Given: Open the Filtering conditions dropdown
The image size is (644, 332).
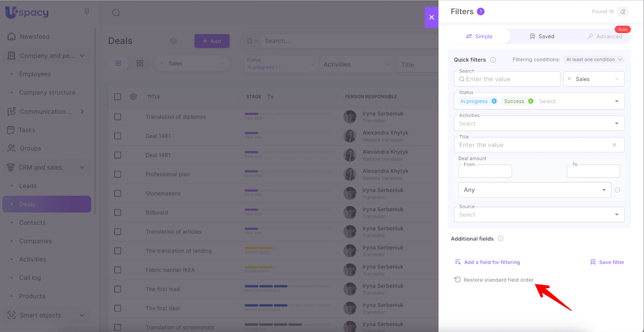Looking at the screenshot, I should (x=594, y=59).
